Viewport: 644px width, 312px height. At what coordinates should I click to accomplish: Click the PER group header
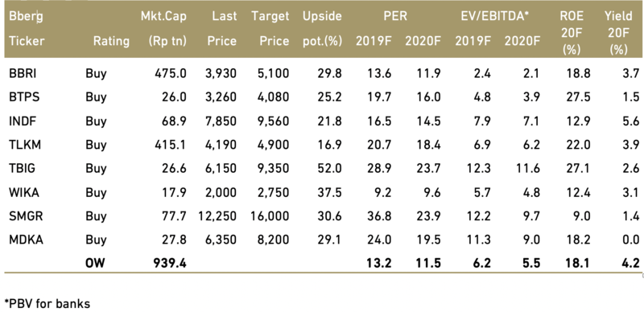pyautogui.click(x=396, y=16)
